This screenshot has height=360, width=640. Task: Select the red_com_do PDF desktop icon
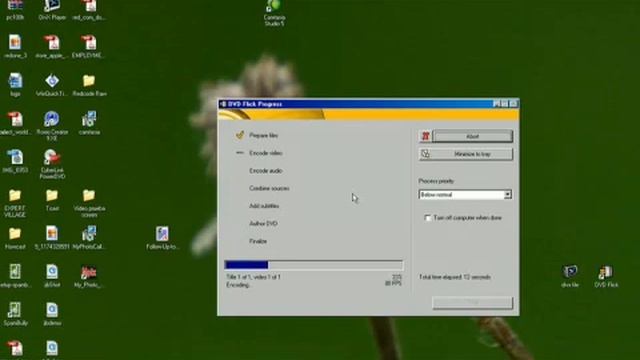pos(89,10)
